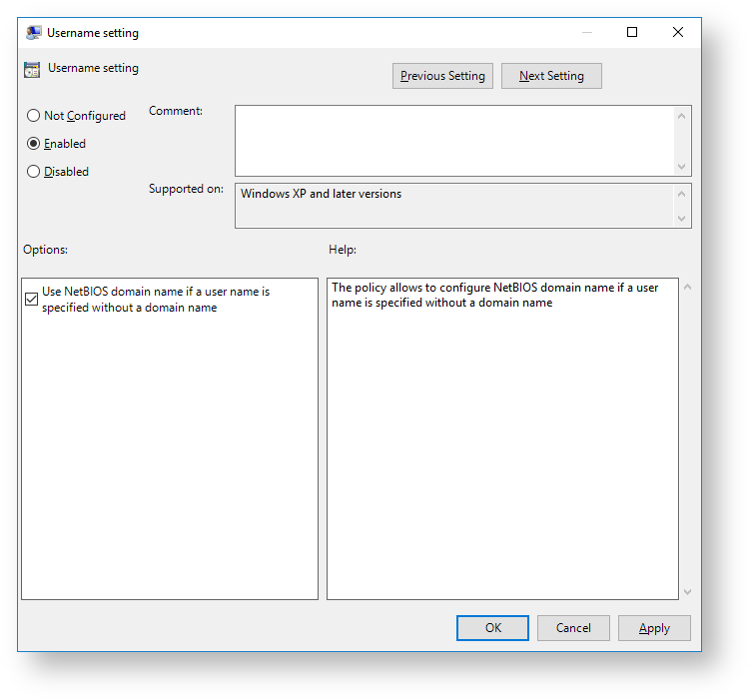Minimize the Username setting window
Image resolution: width=750 pixels, height=700 pixels.
(586, 32)
